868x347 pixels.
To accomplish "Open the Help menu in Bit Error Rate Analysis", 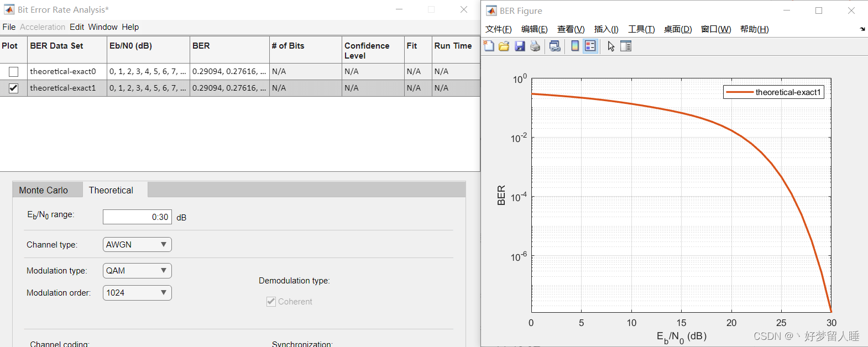I will pyautogui.click(x=130, y=27).
